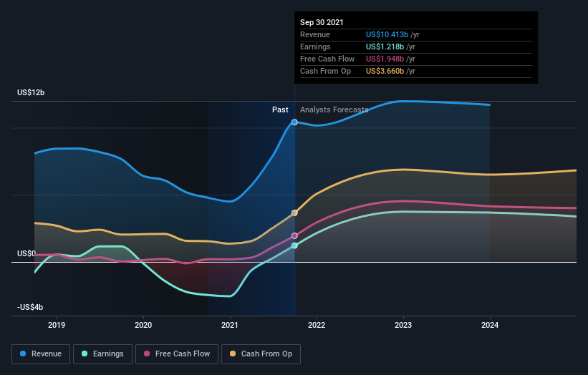The height and width of the screenshot is (375, 588).
Task: Click the Free Cash Flow label in tooltip
Action: [327, 59]
